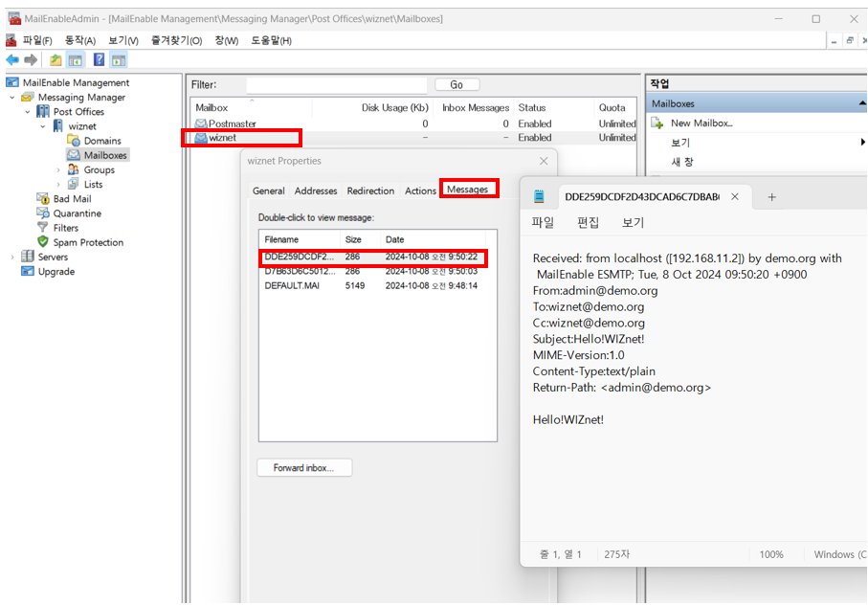Screen dimensions: 868x605
Task: Close the wiznet Properties dialog
Action: pos(544,161)
